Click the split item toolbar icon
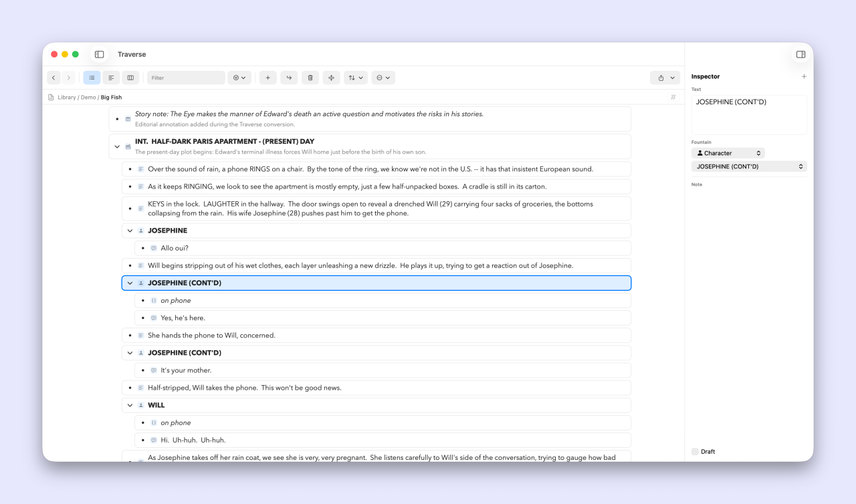Image resolution: width=856 pixels, height=504 pixels. (x=332, y=78)
